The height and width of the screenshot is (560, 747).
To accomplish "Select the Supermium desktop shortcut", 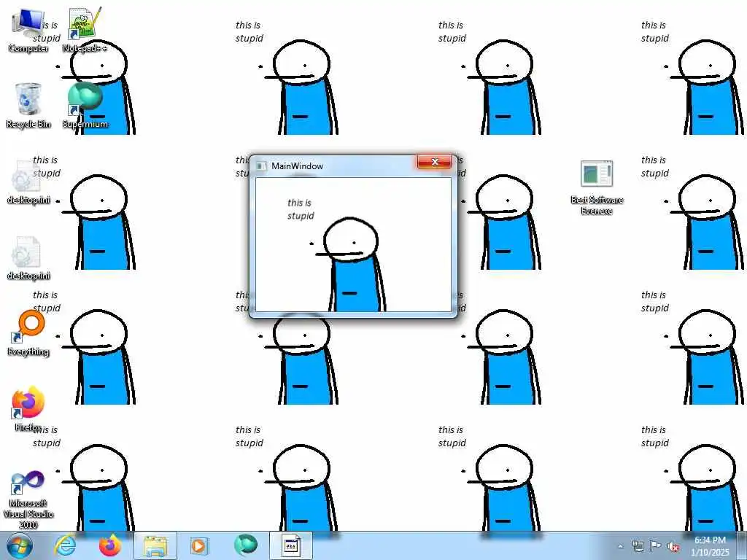I will 85,106.
